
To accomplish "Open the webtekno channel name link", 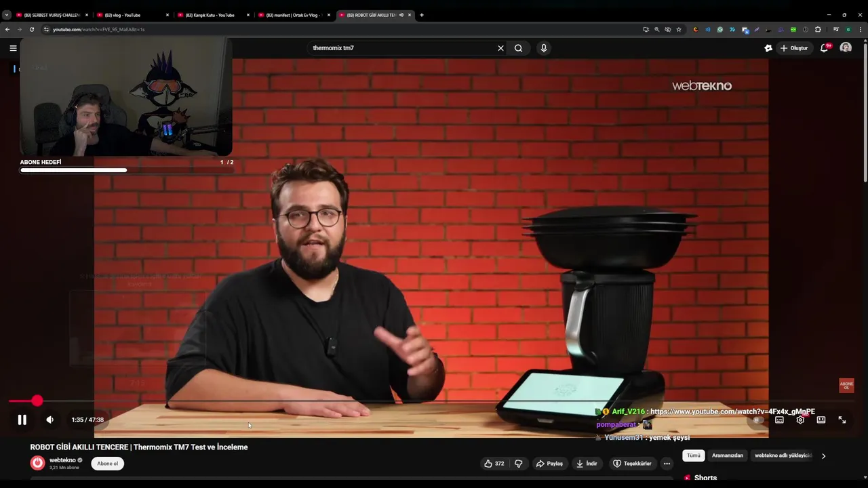I will pyautogui.click(x=62, y=460).
